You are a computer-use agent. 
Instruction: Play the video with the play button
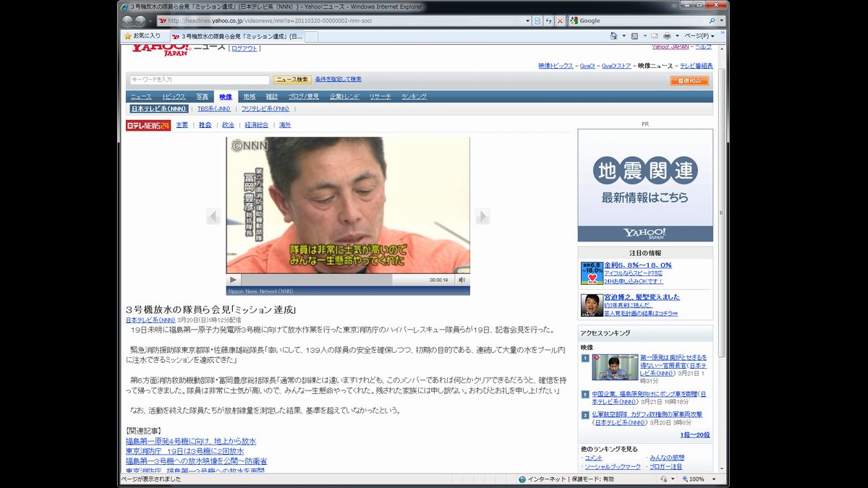coord(233,280)
